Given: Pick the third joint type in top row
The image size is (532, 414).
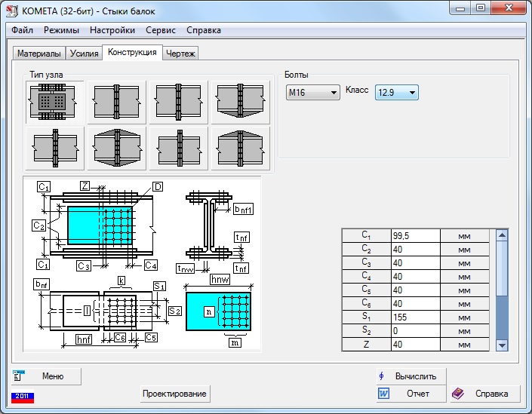Looking at the screenshot, I should [x=179, y=103].
